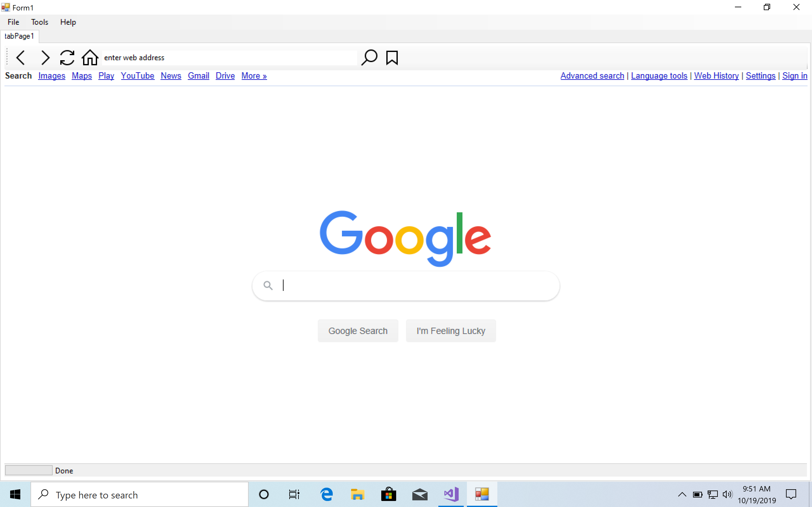The image size is (812, 507).
Task: Select the tabPage1 browser tab
Action: tap(19, 36)
